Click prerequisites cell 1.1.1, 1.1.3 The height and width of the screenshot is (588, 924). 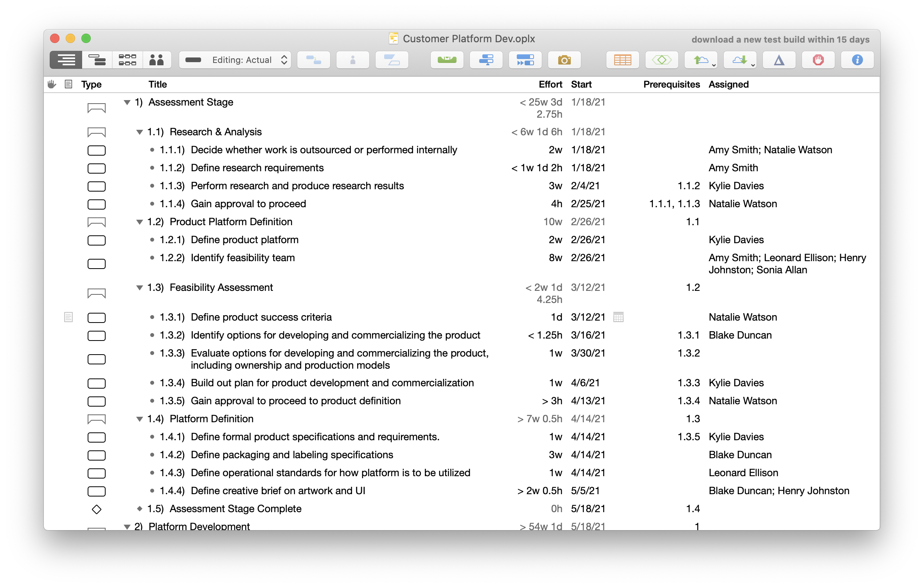[674, 204]
